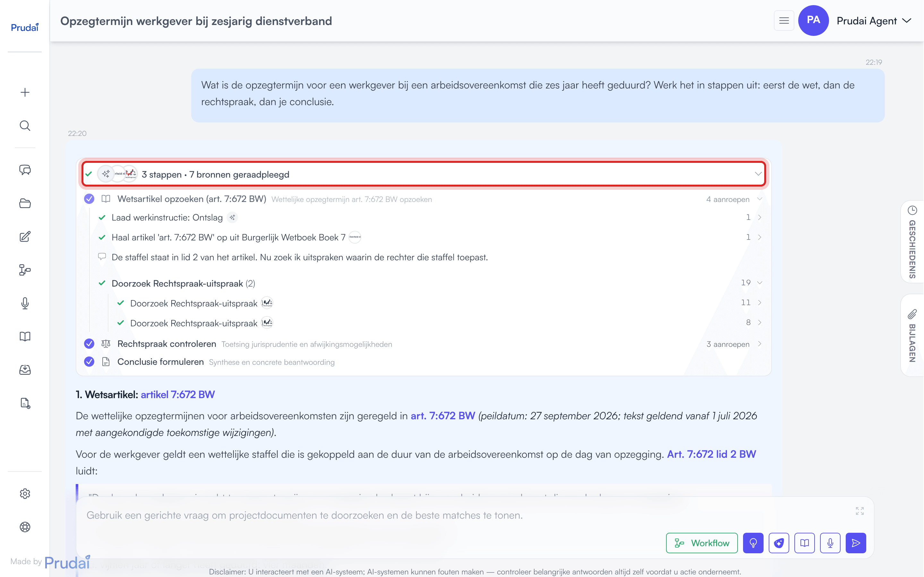Expand the 'Rechtspraak controleren' step
Screen dimensions: 924x577
(x=423, y=344)
